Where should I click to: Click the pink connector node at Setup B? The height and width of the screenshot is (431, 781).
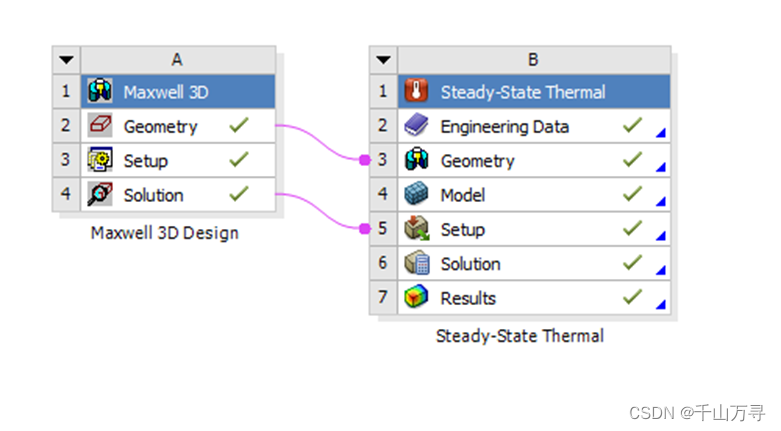(365, 228)
